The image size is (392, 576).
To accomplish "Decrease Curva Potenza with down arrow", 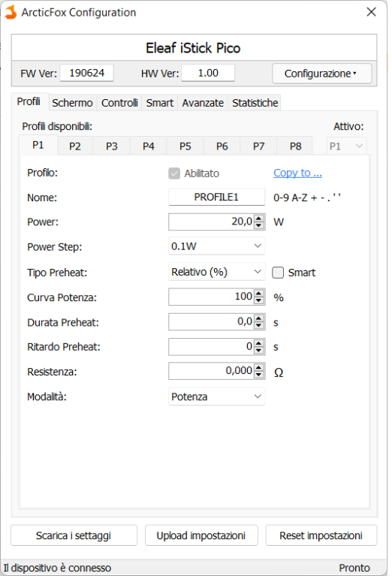I will [x=259, y=300].
